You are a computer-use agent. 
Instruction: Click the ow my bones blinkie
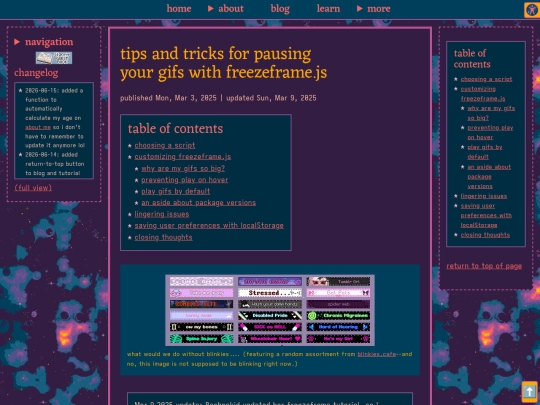click(201, 327)
